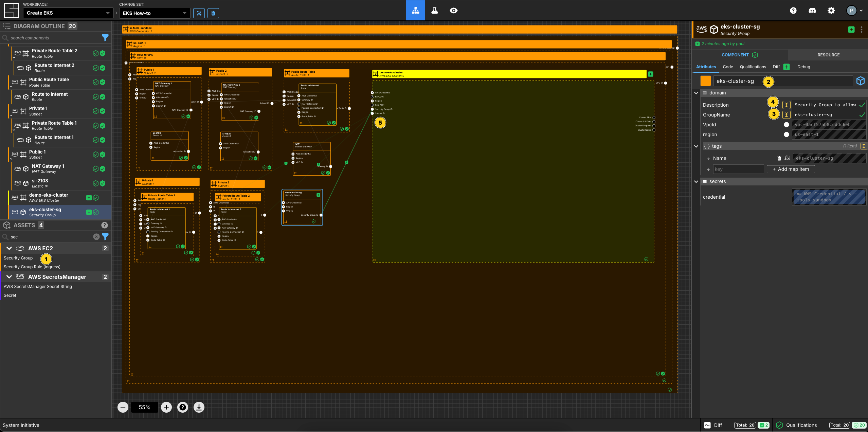Select AWS SecretsManager Secret String asset
The image size is (868, 432).
click(38, 287)
